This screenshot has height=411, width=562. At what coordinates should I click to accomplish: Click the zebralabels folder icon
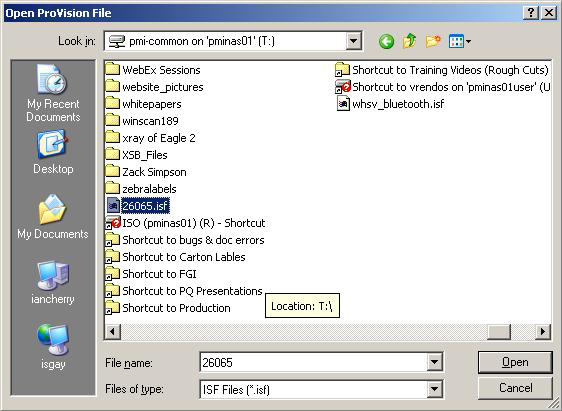click(x=113, y=188)
